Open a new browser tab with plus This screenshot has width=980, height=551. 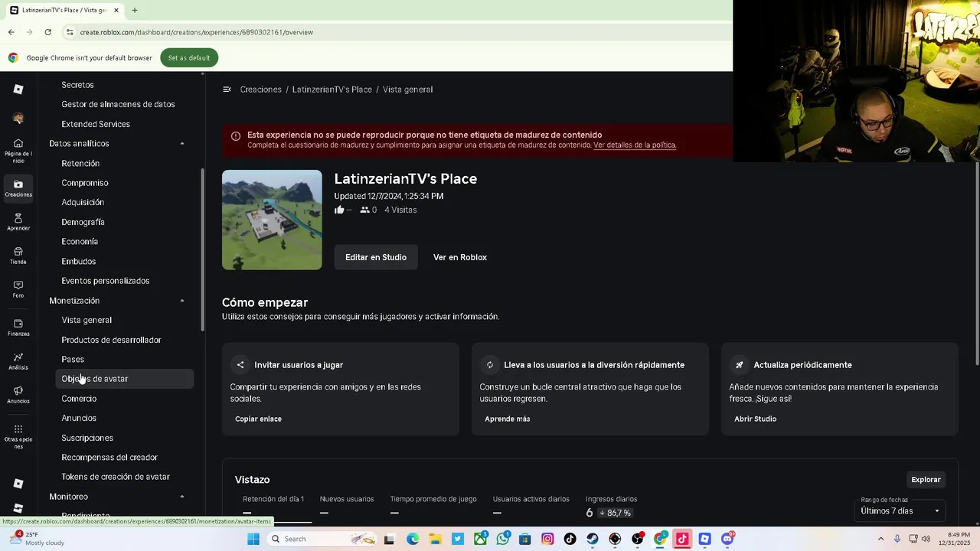135,10
